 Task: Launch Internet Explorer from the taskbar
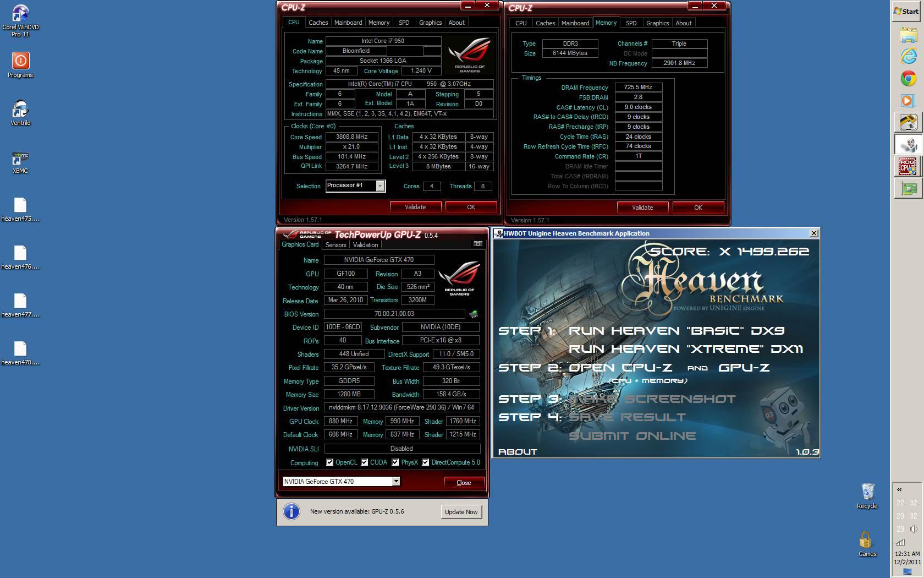click(908, 57)
